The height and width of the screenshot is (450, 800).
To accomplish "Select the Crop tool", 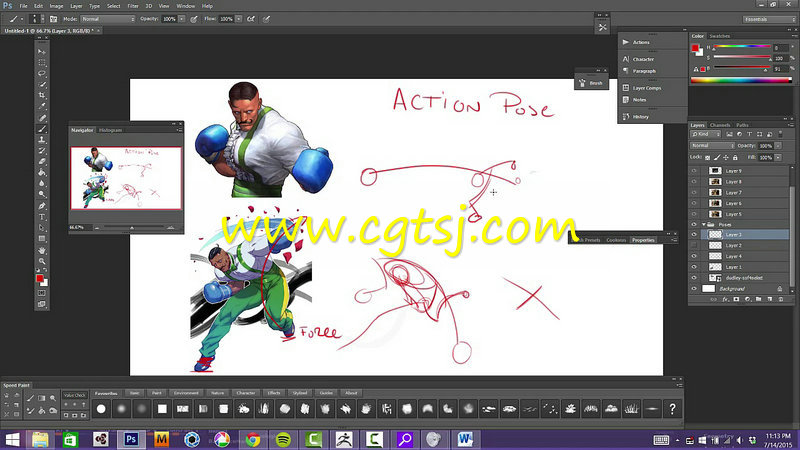I will coord(42,95).
